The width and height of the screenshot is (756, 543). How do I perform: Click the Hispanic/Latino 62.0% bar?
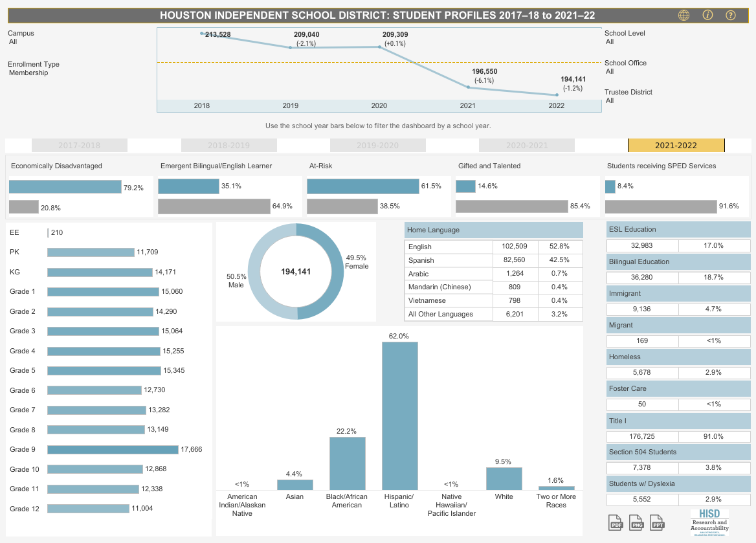pos(400,416)
